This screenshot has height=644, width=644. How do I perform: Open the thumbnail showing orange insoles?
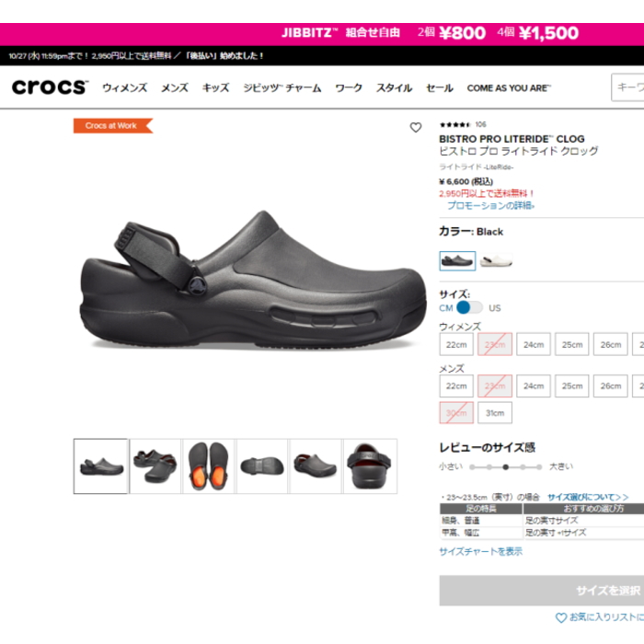[x=209, y=466]
